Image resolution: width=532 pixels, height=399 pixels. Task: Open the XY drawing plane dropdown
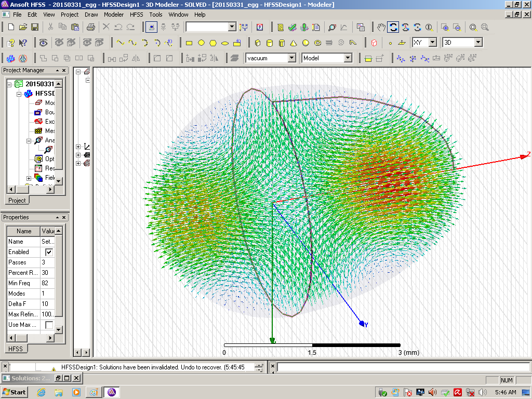click(432, 43)
